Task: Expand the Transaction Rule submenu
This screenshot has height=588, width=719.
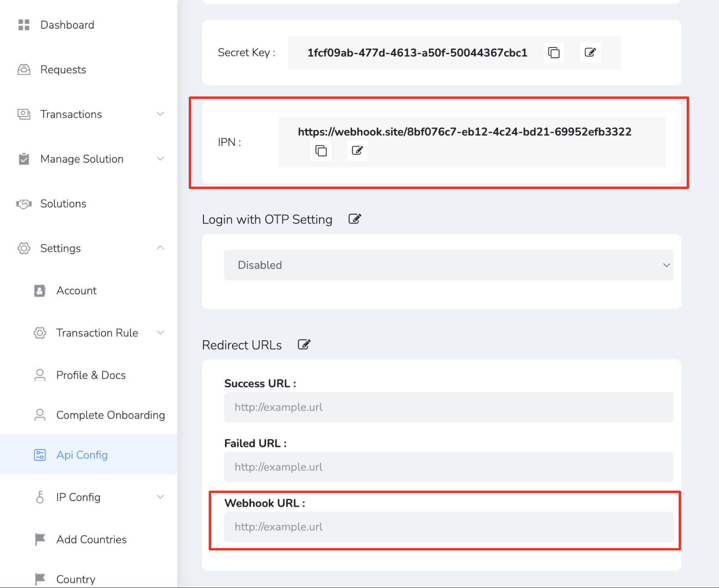Action: pos(160,333)
